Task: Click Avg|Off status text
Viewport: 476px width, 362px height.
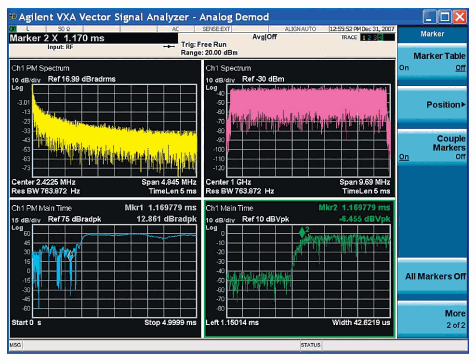Action: tap(264, 36)
